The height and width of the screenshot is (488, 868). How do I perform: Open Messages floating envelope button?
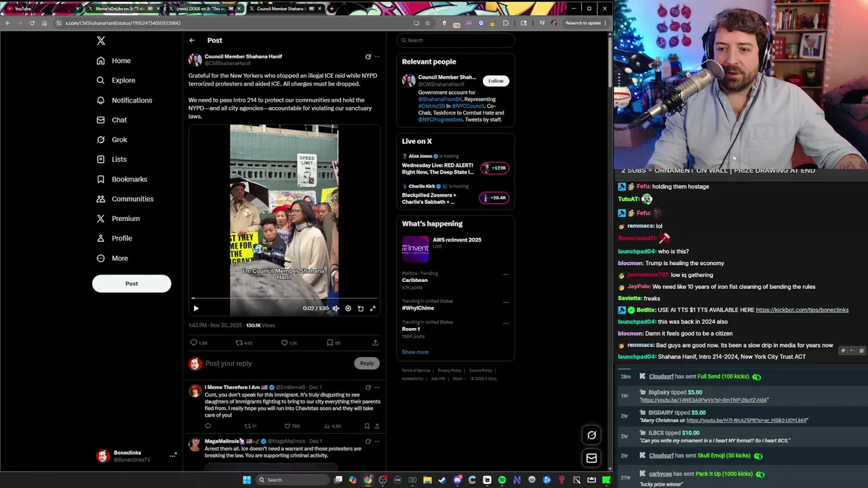coord(591,458)
